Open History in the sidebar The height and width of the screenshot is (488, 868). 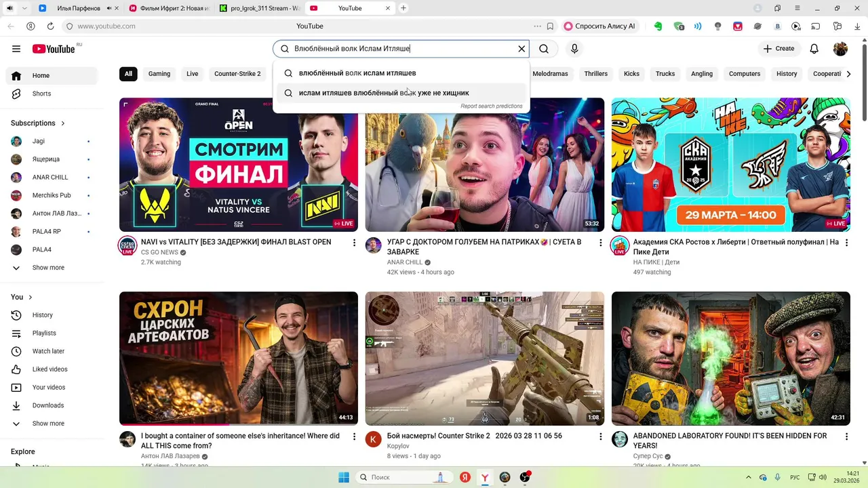[52, 315]
